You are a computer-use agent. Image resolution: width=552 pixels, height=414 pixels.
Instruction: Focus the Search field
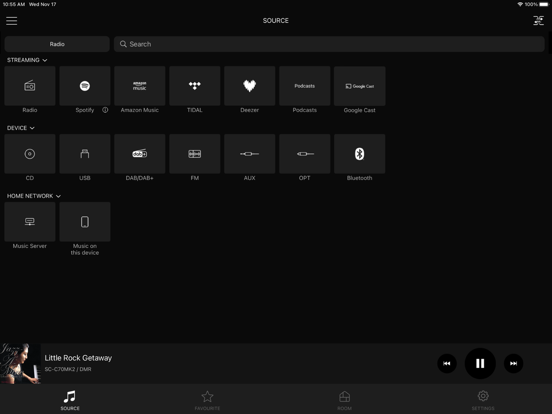pos(329,44)
